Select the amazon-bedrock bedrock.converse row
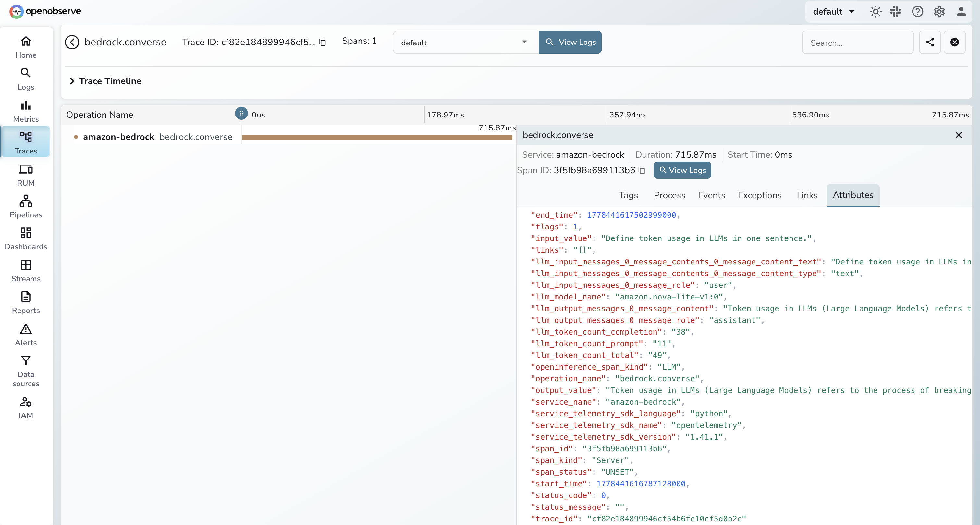980x525 pixels. (x=157, y=137)
